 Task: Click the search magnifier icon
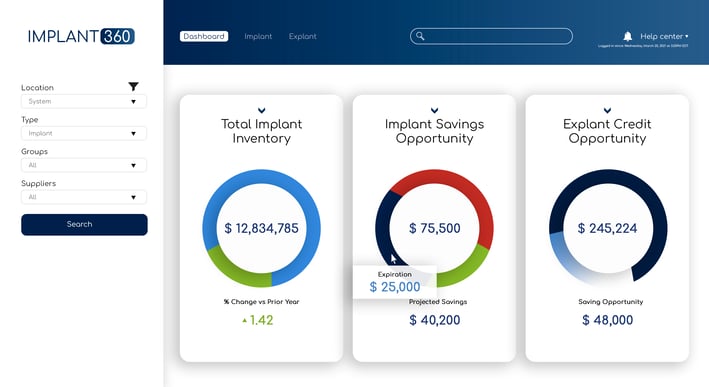coord(420,36)
